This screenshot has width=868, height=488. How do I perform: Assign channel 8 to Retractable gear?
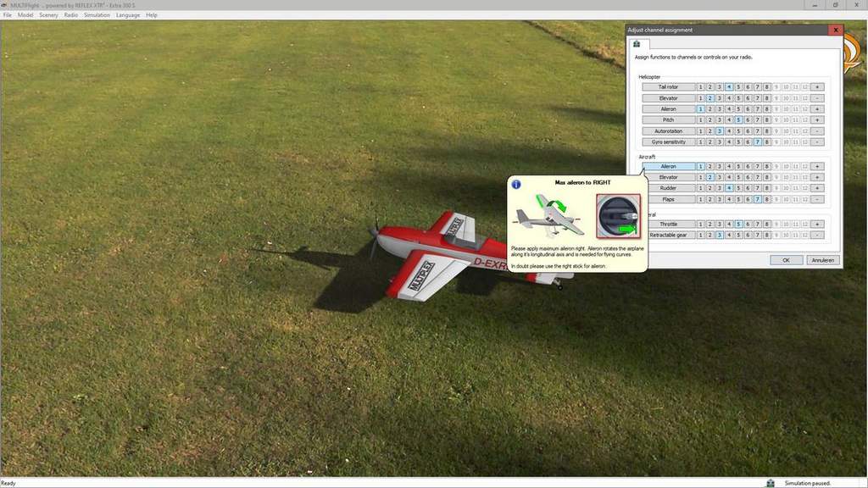pos(766,235)
